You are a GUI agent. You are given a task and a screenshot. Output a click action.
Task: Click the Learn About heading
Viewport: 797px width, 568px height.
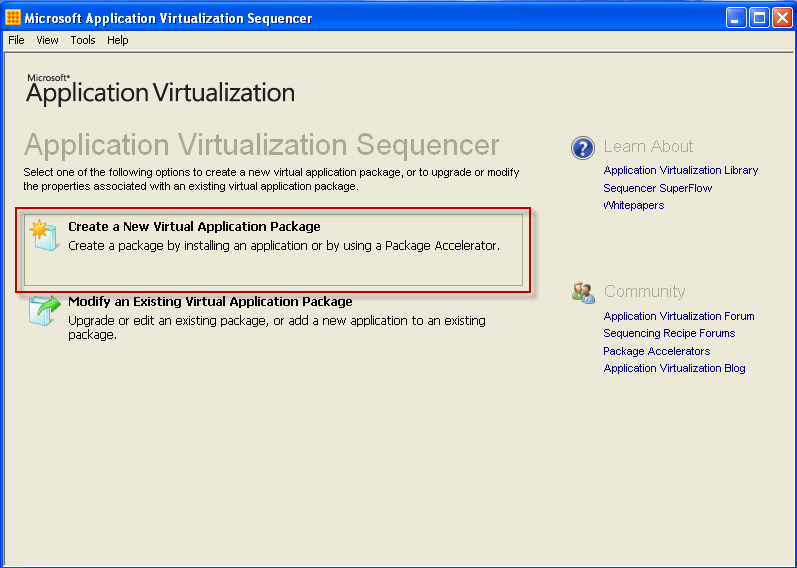click(x=648, y=146)
